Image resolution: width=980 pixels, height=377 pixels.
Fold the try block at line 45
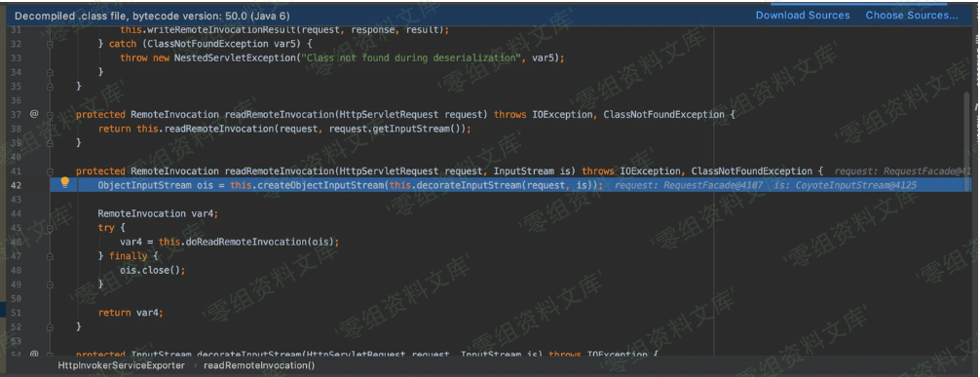click(x=50, y=228)
